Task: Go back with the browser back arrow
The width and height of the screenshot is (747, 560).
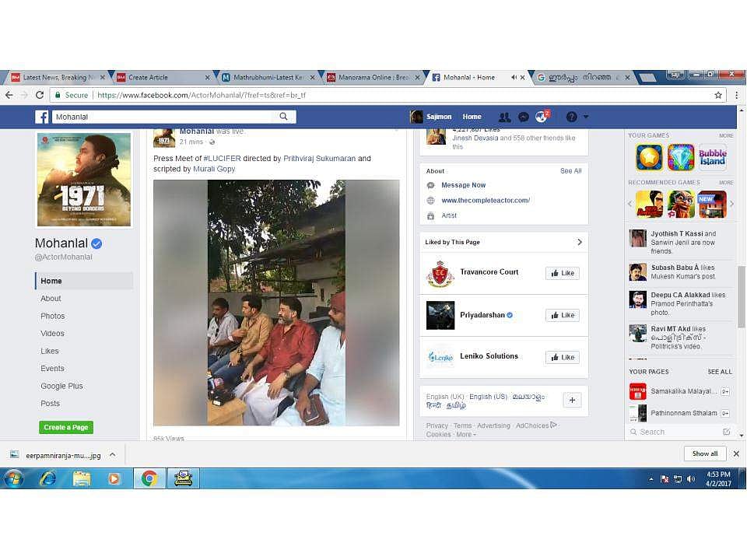Action: (9, 95)
